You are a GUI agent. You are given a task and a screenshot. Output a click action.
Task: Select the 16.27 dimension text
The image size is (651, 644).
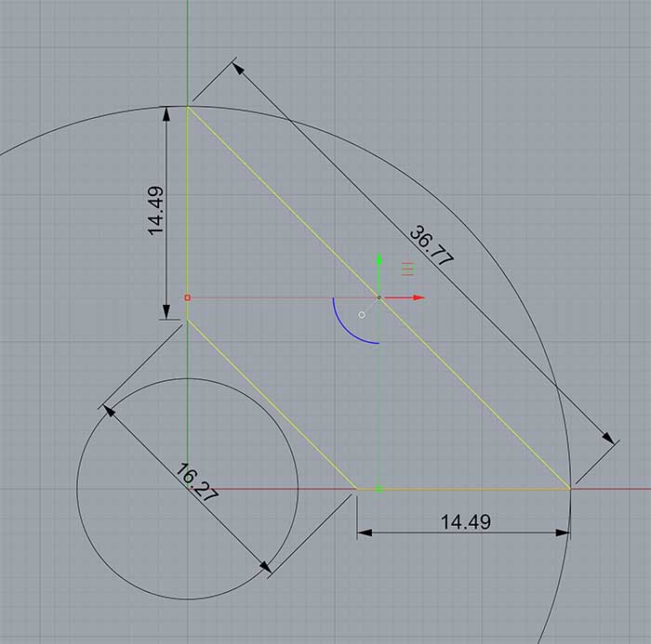pos(197,482)
